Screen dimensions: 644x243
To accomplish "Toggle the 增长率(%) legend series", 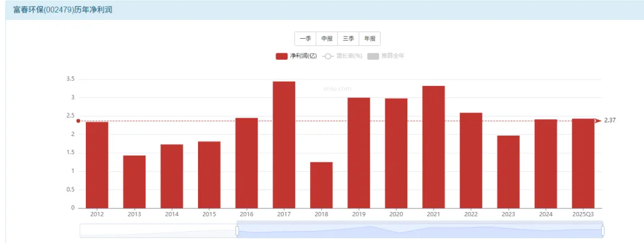I will 342,56.
